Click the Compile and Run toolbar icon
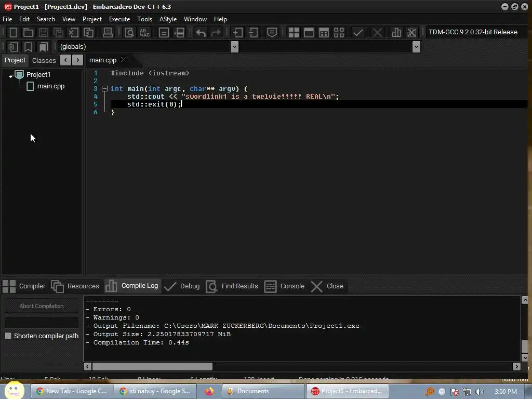The image size is (532, 399). pos(324,33)
